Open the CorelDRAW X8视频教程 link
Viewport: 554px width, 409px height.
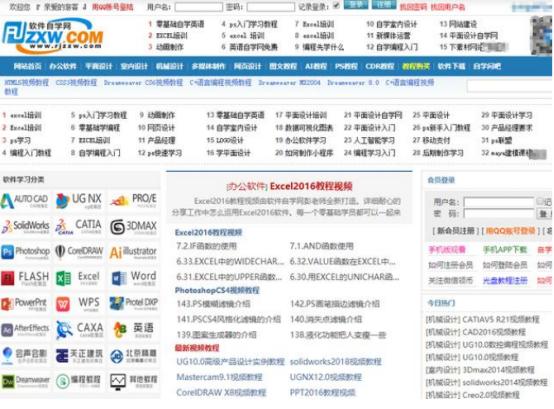(x=221, y=392)
